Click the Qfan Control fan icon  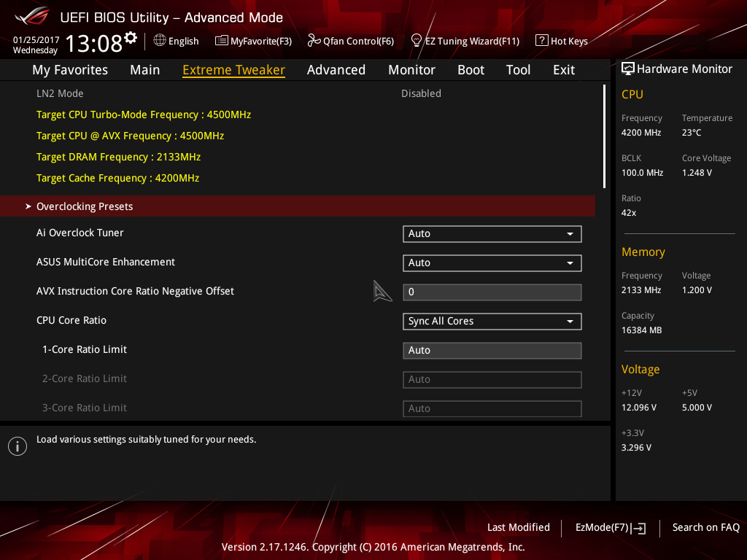[x=314, y=41]
